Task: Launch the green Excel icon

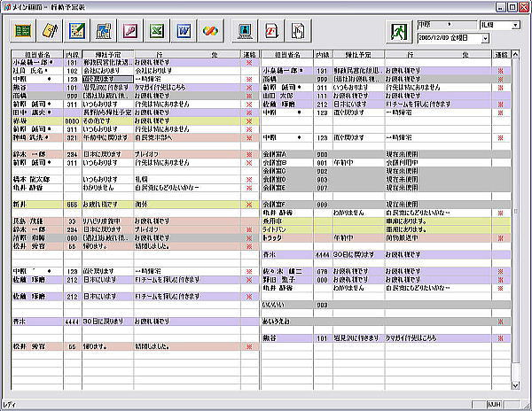Action: (x=157, y=31)
